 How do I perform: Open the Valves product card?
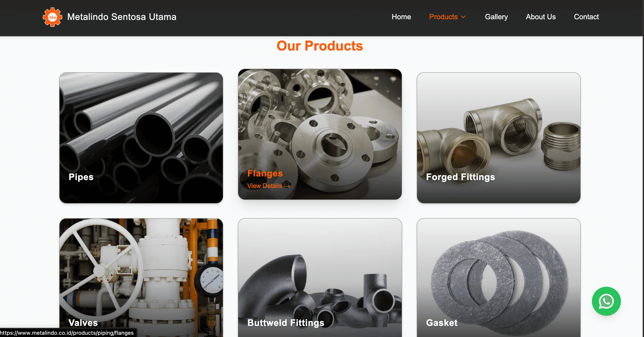click(141, 277)
